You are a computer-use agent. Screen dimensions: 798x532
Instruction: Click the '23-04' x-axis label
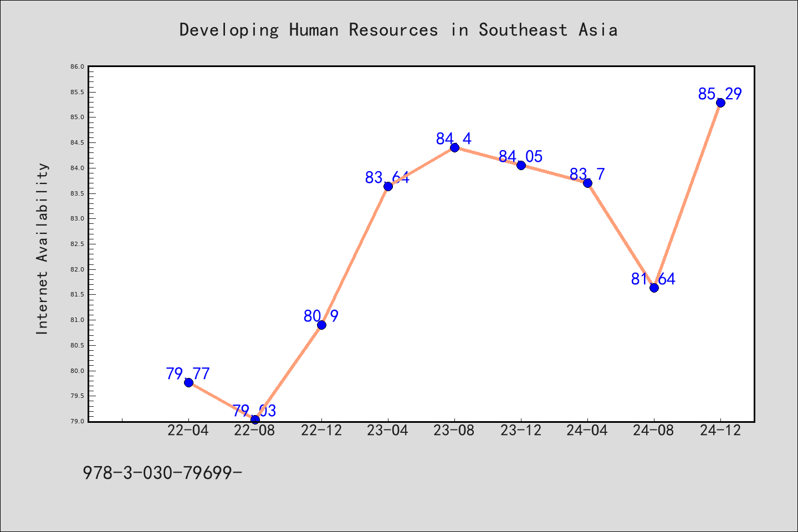pyautogui.click(x=388, y=431)
